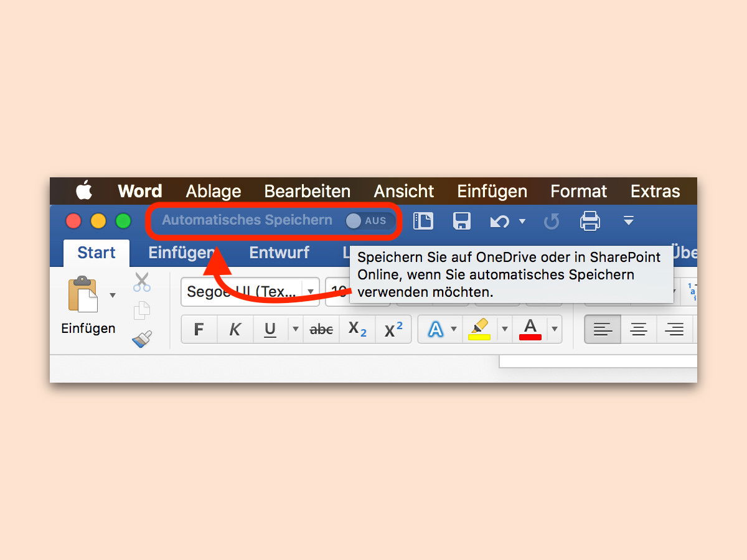
Task: Switch to the Start ribbon tab
Action: [x=96, y=253]
